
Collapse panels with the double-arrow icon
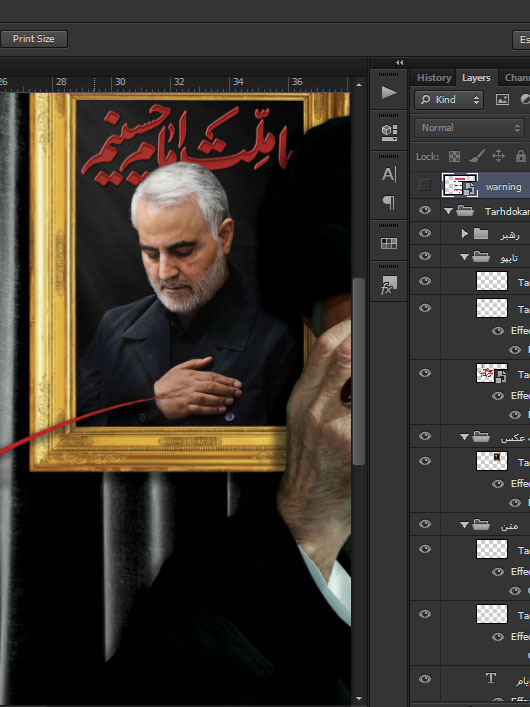399,63
